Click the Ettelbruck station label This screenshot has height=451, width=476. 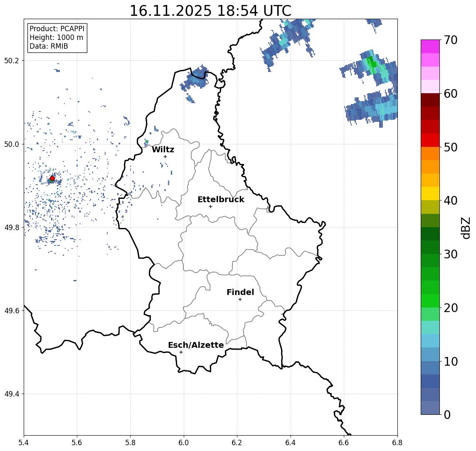click(221, 199)
